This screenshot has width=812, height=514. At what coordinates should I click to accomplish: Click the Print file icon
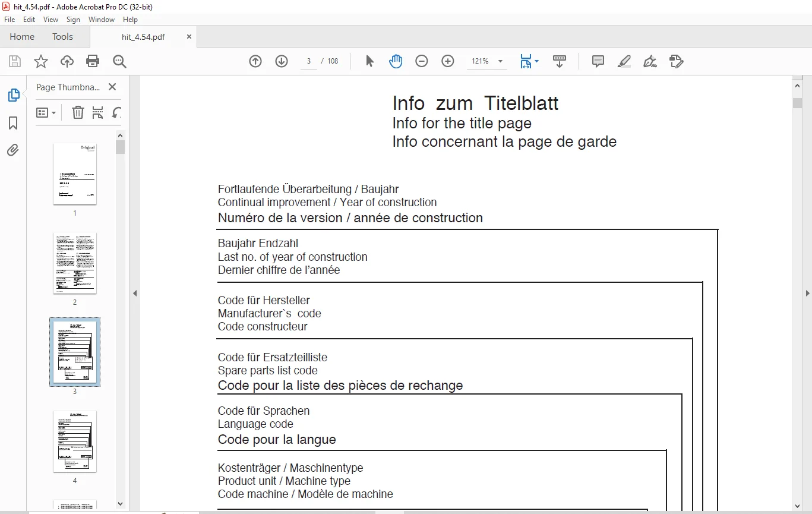pyautogui.click(x=93, y=61)
